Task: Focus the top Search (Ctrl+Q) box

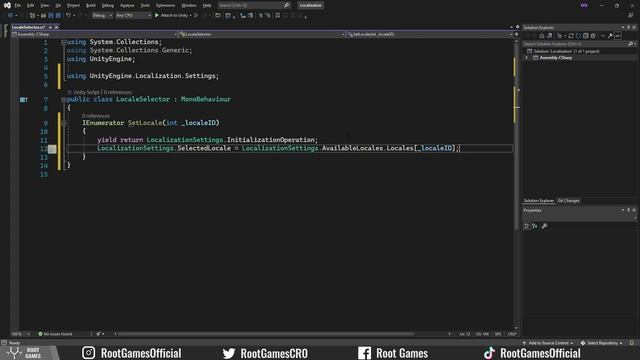Action: coord(254,5)
